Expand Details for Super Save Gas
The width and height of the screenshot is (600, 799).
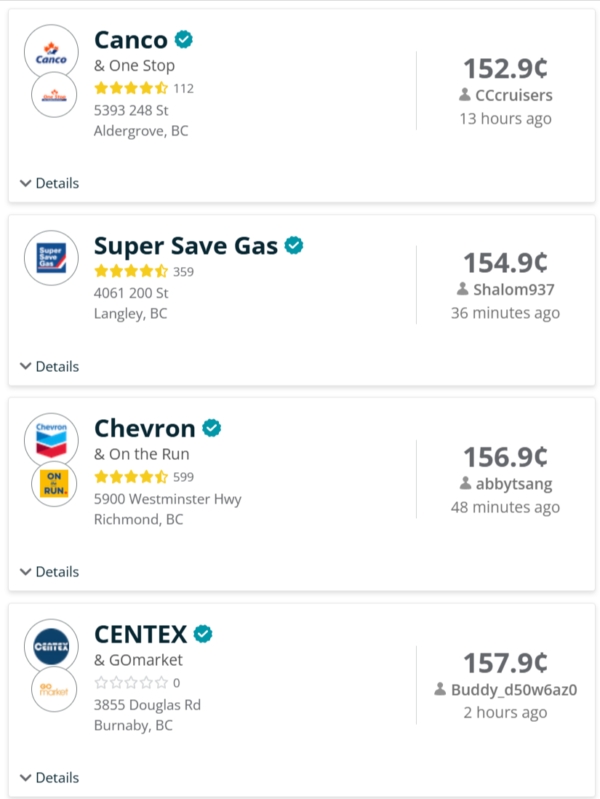coord(49,366)
